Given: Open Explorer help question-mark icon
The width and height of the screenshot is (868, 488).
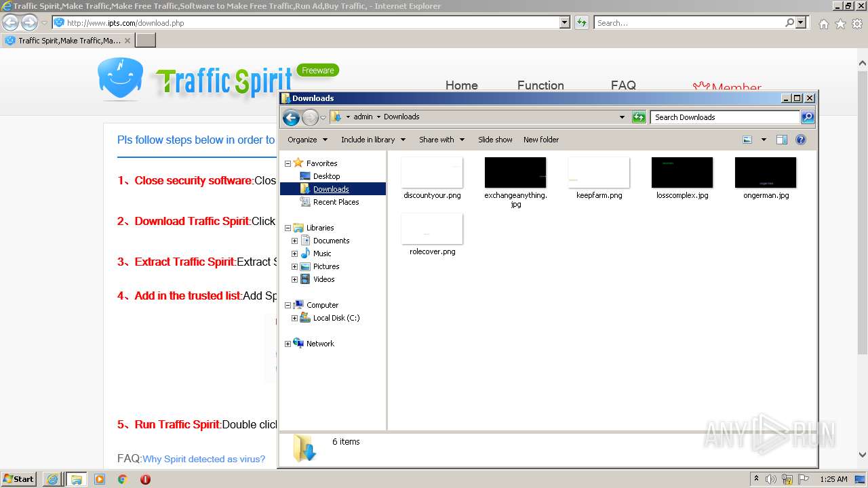Looking at the screenshot, I should [x=801, y=140].
